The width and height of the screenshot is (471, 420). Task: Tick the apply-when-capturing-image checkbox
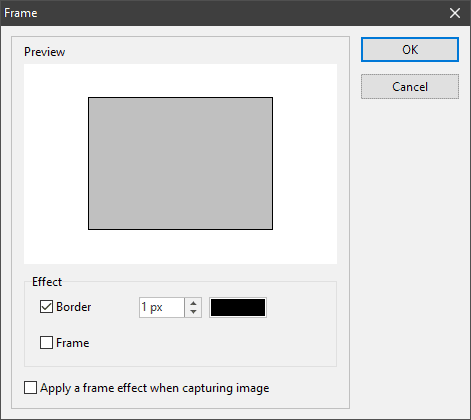[x=30, y=388]
